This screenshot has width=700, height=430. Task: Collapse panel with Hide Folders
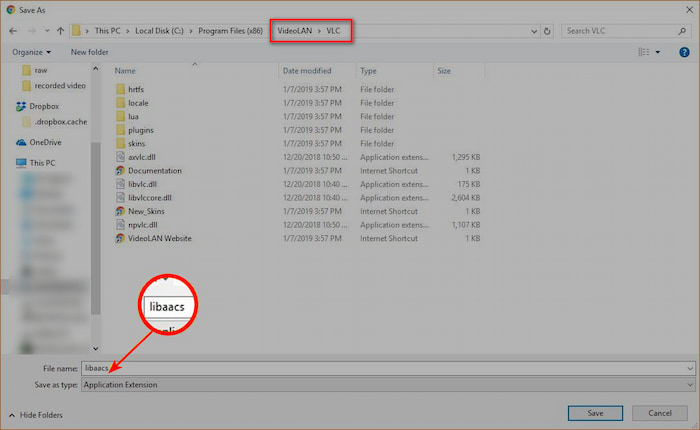pos(36,415)
